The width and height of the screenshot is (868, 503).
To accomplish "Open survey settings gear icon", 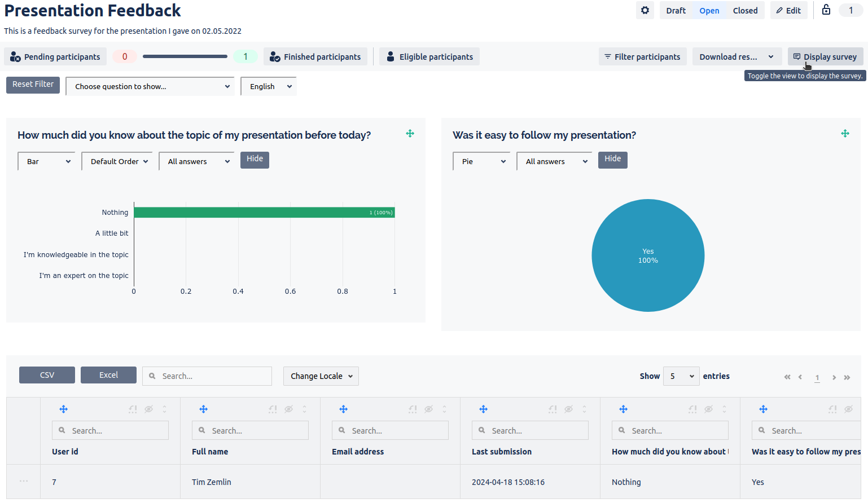I will (645, 10).
